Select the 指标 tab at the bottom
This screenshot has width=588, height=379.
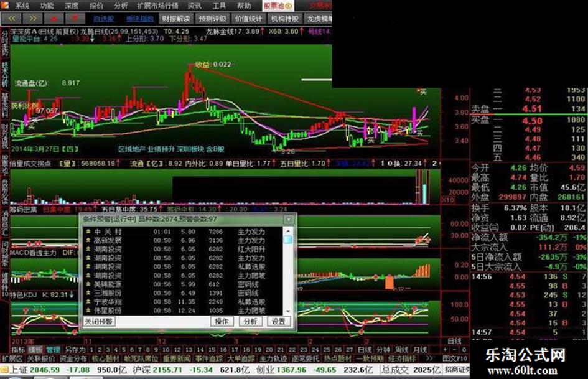click(x=18, y=350)
